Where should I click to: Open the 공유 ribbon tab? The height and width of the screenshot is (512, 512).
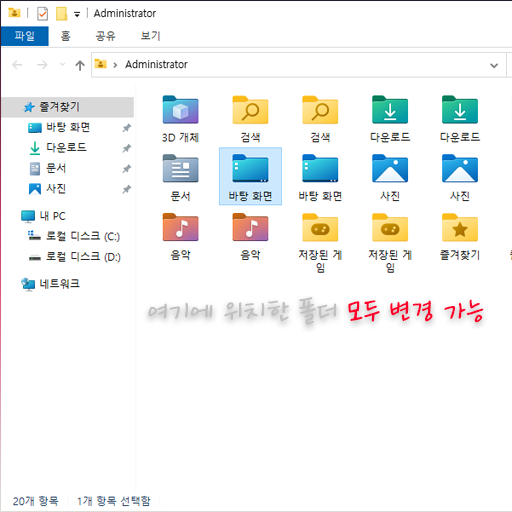(x=105, y=36)
